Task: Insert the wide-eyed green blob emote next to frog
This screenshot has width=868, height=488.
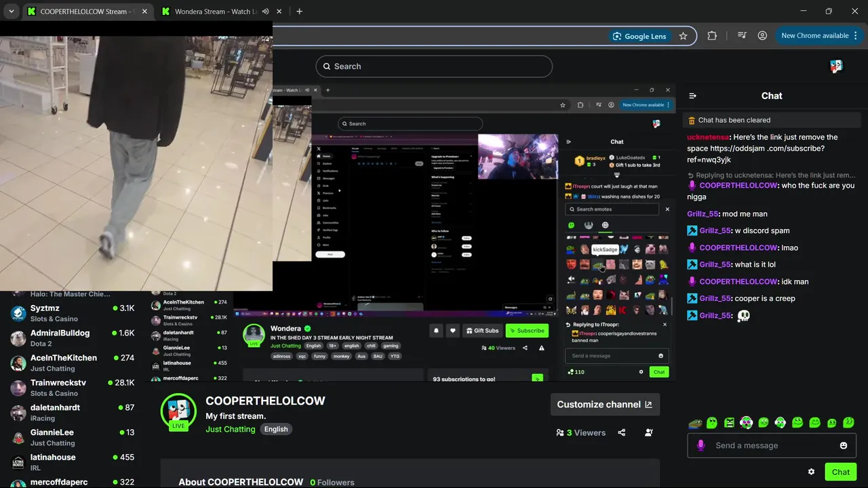Action: (x=711, y=423)
